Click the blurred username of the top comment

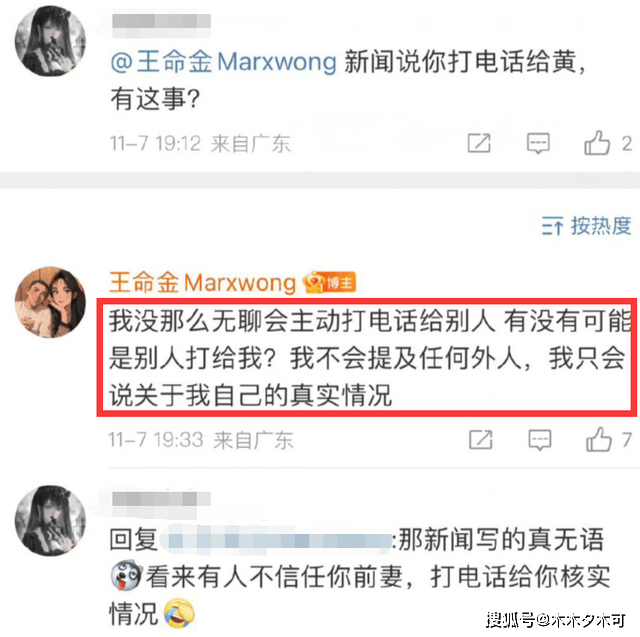pos(162,21)
